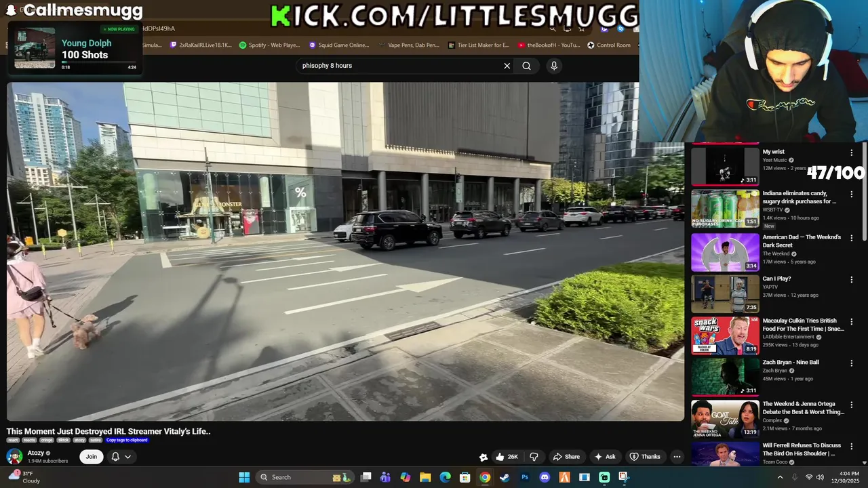This screenshot has width=868, height=488.
Task: Like the video with thumbs up
Action: tap(507, 457)
